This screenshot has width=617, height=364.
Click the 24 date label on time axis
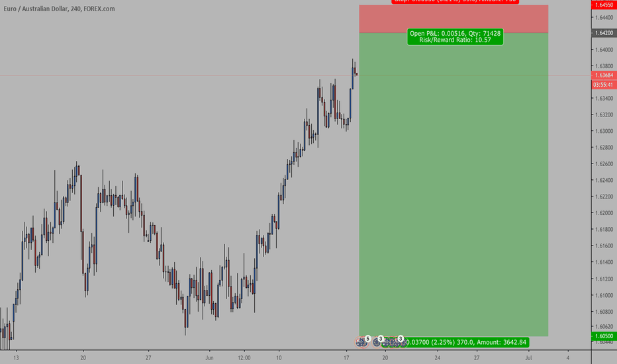437,357
